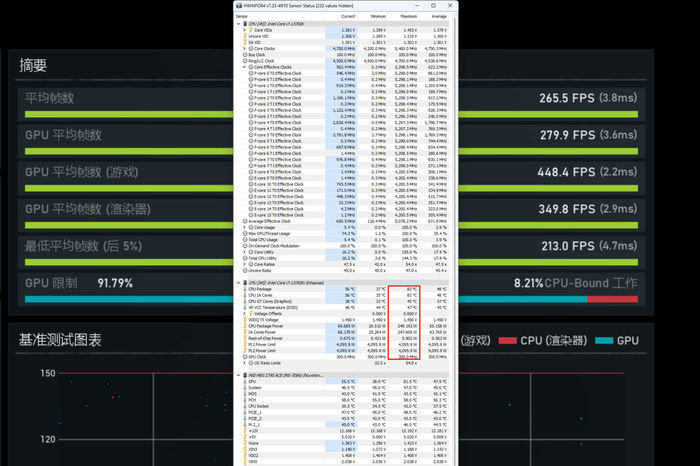
Task: Click the 265.5 FPS average frame rate bar
Action: point(331,115)
